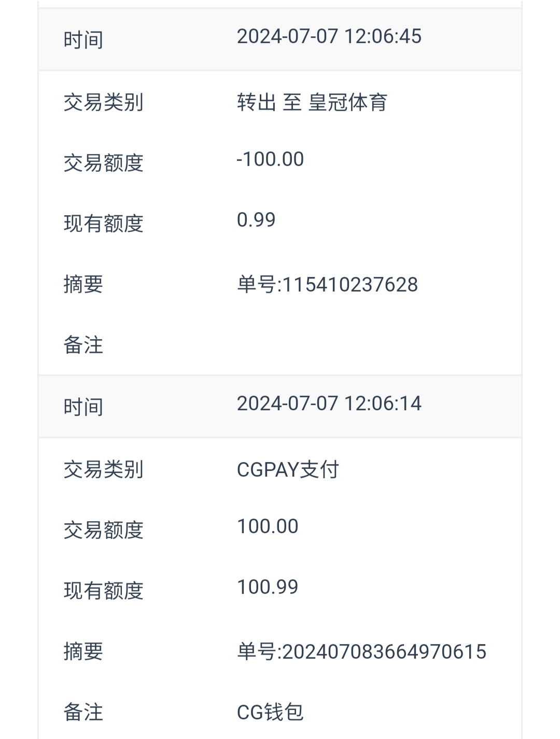Click 交易类别 label beside 转出 至 皇冠体育
The width and height of the screenshot is (560, 739).
103,102
